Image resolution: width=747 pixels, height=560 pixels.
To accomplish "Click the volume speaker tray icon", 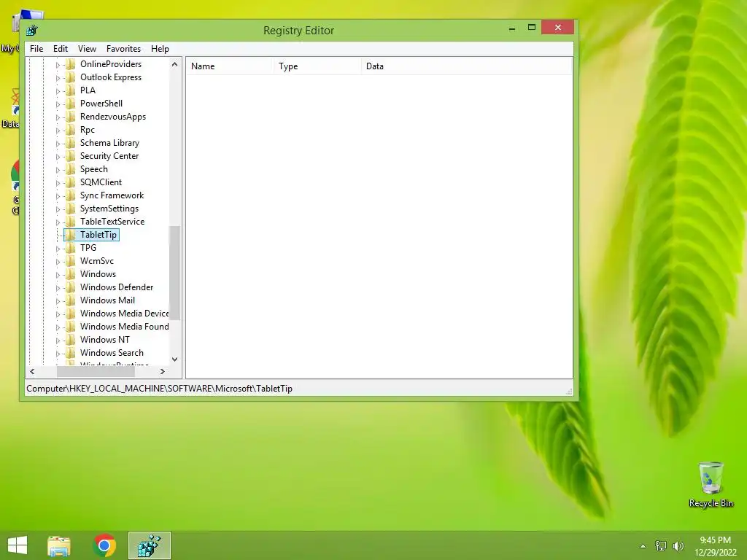I will click(678, 545).
